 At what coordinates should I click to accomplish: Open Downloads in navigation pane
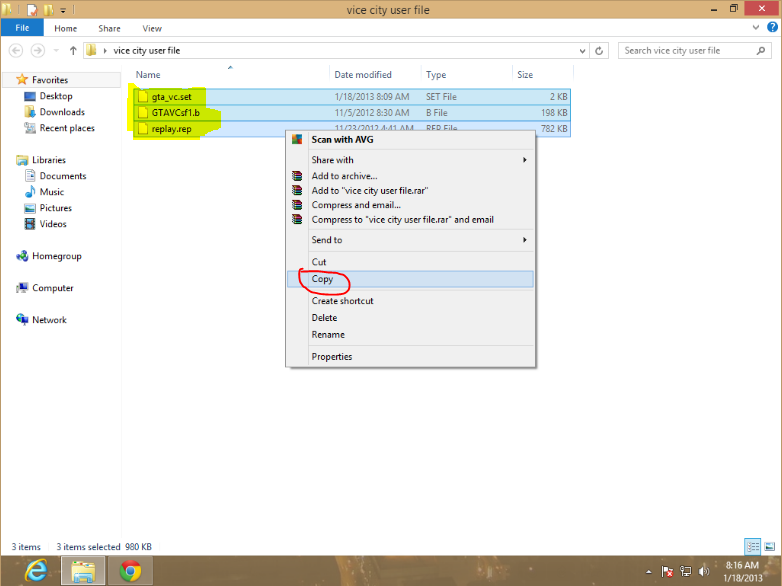[x=62, y=112]
